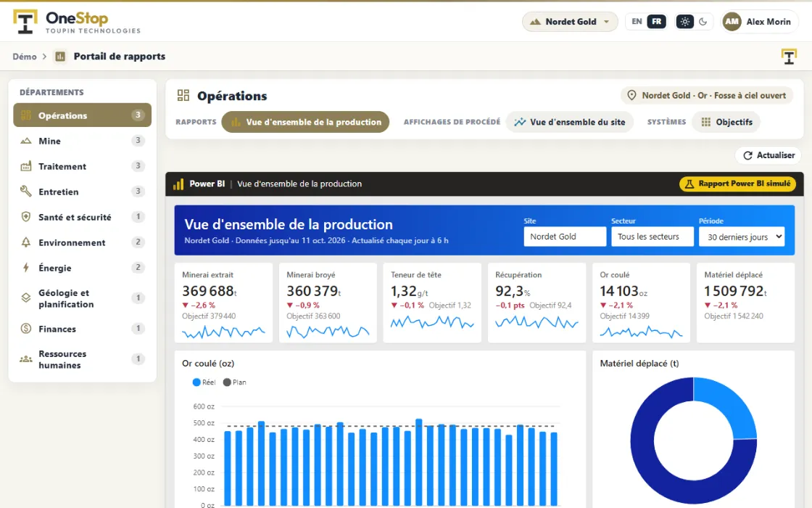812x508 pixels.
Task: Click the report portal icon in breadcrumb
Action: pyautogui.click(x=60, y=57)
